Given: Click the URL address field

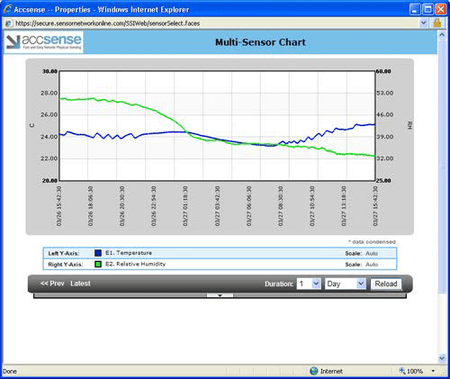Looking at the screenshot, I should click(216, 23).
